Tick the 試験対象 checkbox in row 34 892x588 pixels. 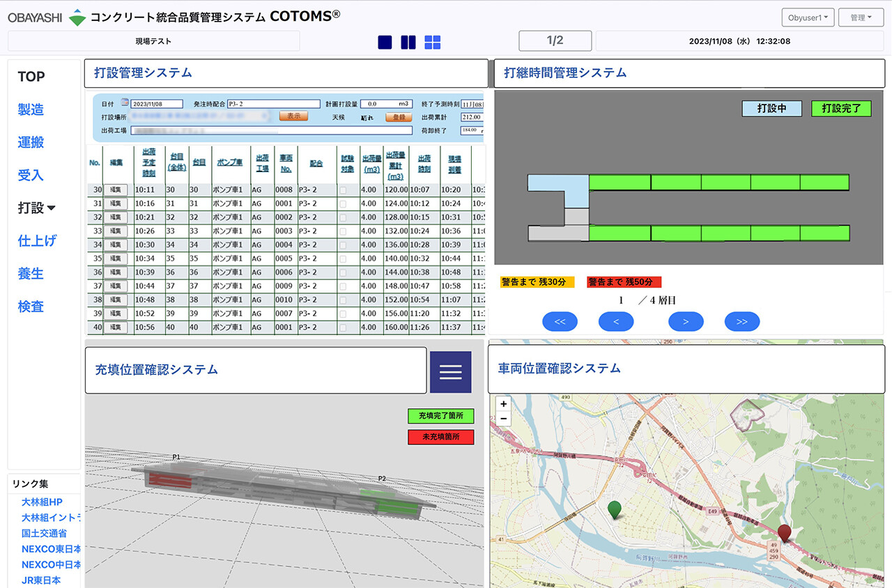click(342, 245)
